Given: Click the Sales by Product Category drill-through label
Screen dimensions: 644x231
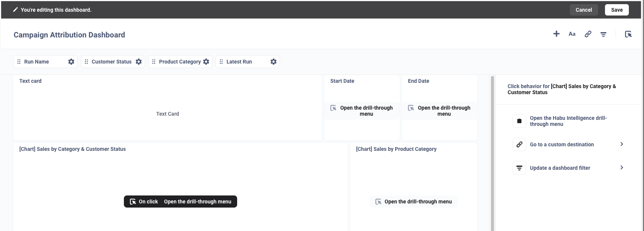Looking at the screenshot, I should 414,202.
